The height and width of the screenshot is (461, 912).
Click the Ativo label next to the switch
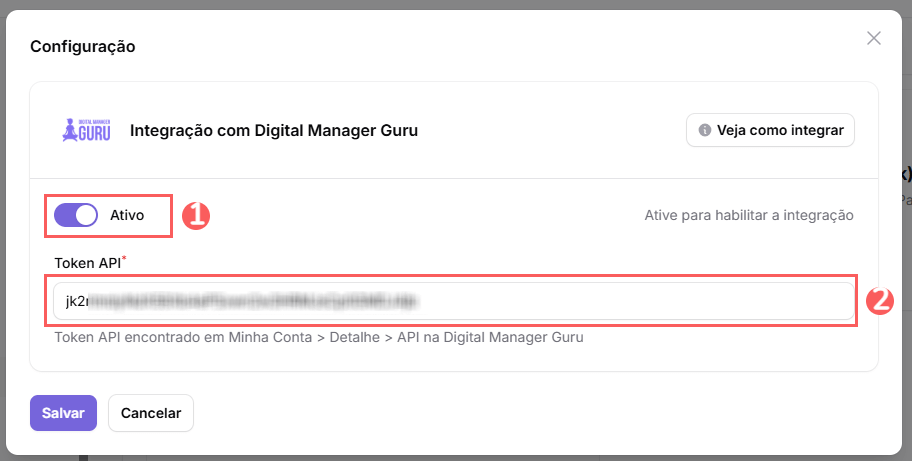[127, 215]
